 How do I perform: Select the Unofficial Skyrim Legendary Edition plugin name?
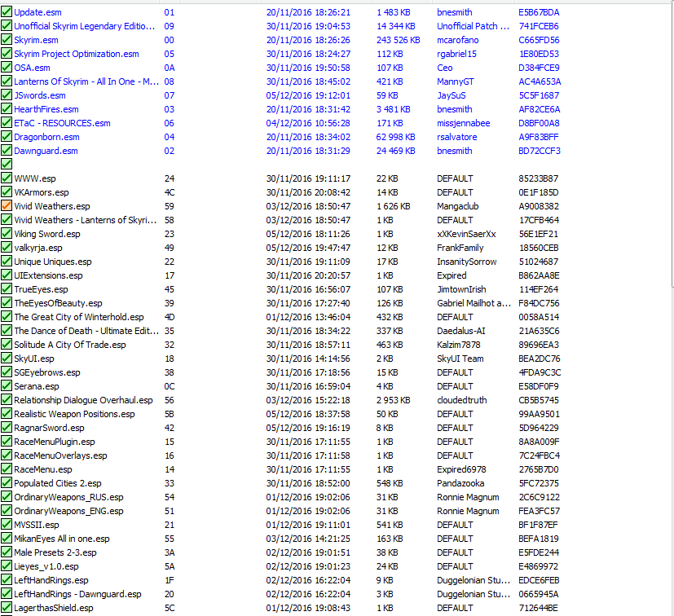click(84, 26)
